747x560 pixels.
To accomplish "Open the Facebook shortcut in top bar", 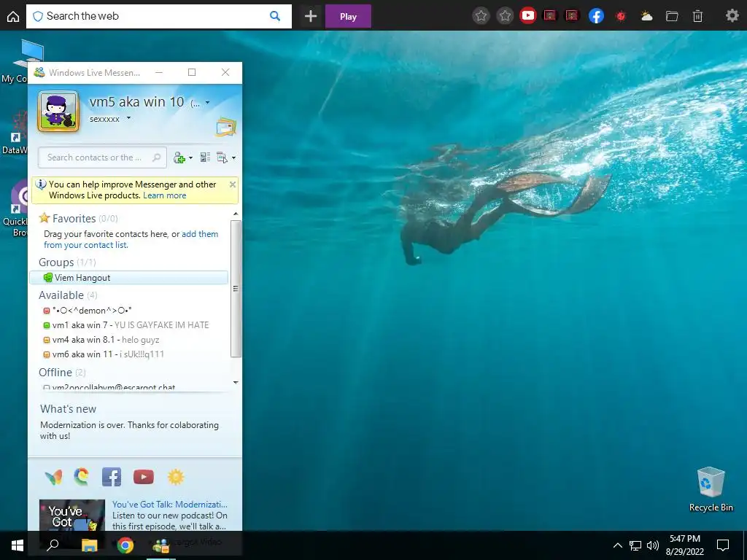I will pyautogui.click(x=597, y=16).
